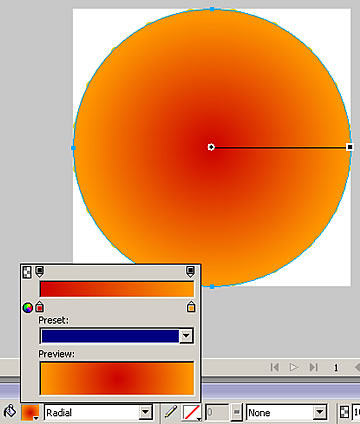360x424 pixels.
Task: Click the transparency checkerboard icon in gradient popup
Action: 27,272
